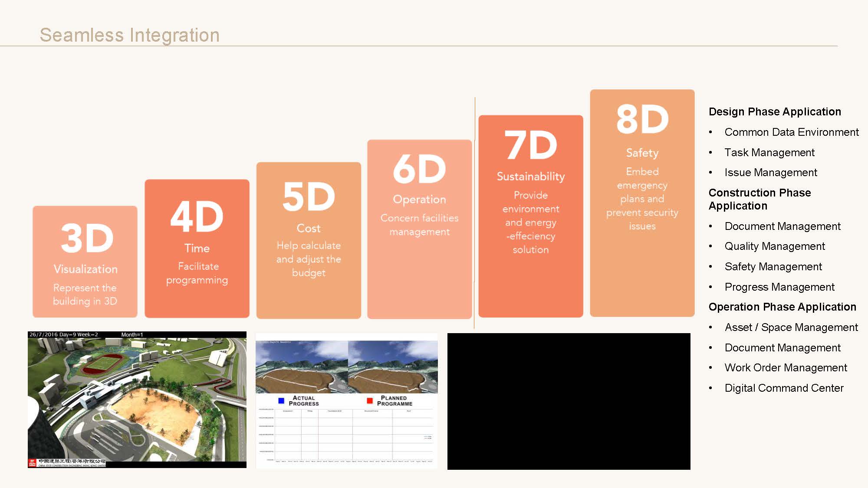Select the 6D Operation card
This screenshot has width=868, height=488.
tap(419, 229)
